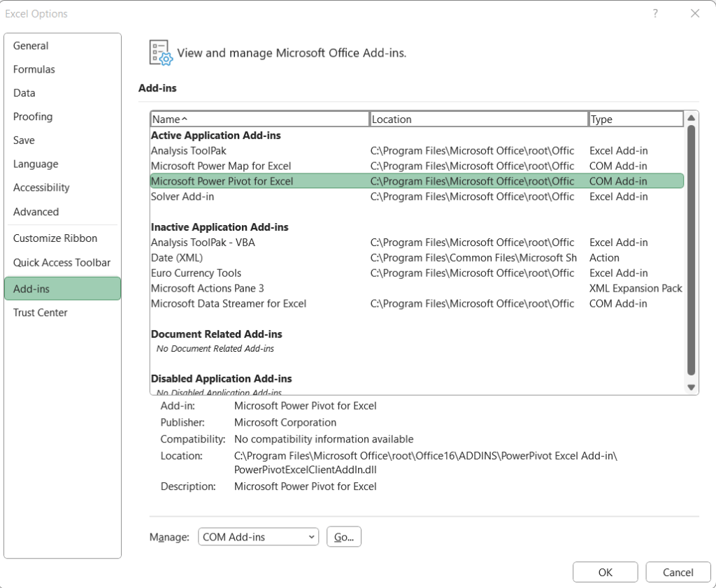
Task: Sort by the Name column header
Action: pyautogui.click(x=260, y=119)
